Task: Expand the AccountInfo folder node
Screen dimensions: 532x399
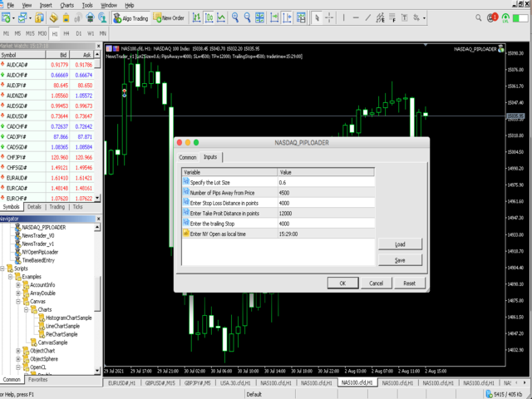Action: [18, 285]
